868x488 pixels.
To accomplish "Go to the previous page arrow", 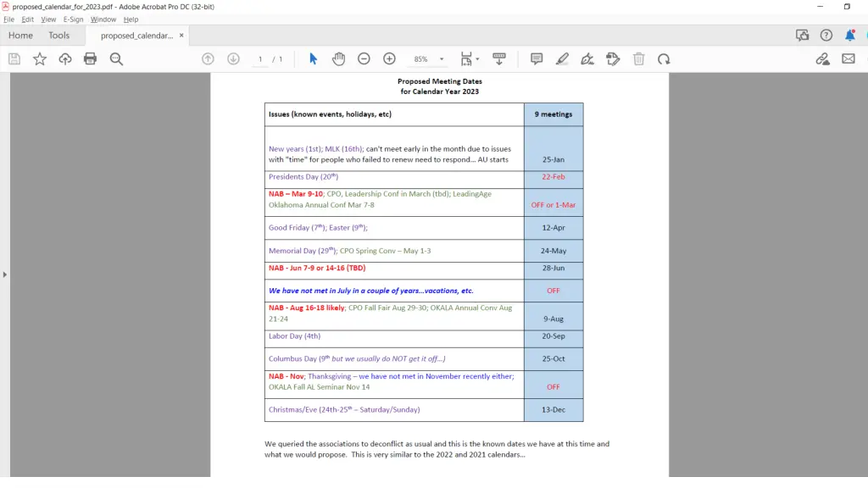I will 209,58.
